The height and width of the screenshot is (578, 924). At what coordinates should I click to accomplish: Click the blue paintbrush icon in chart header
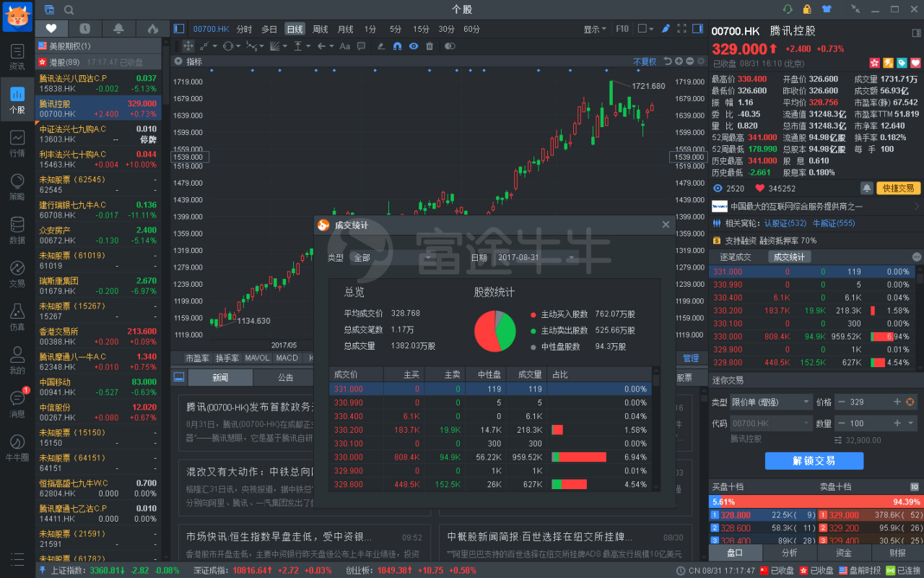pos(666,29)
